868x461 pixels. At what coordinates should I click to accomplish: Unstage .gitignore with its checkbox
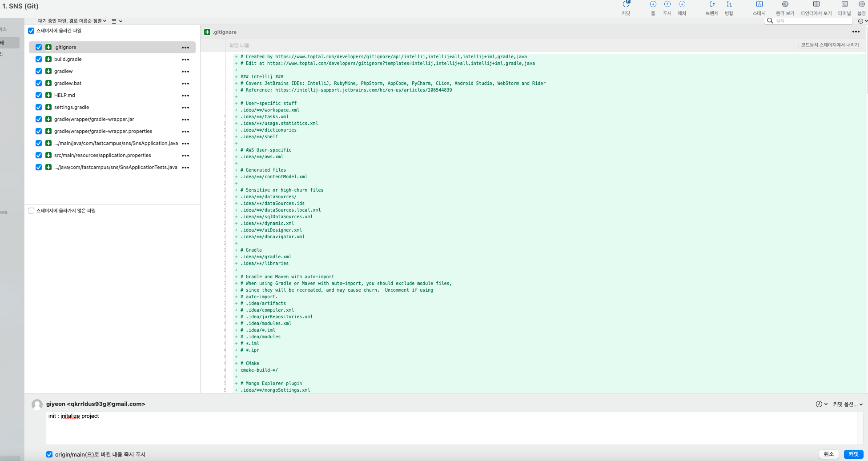[x=39, y=47]
